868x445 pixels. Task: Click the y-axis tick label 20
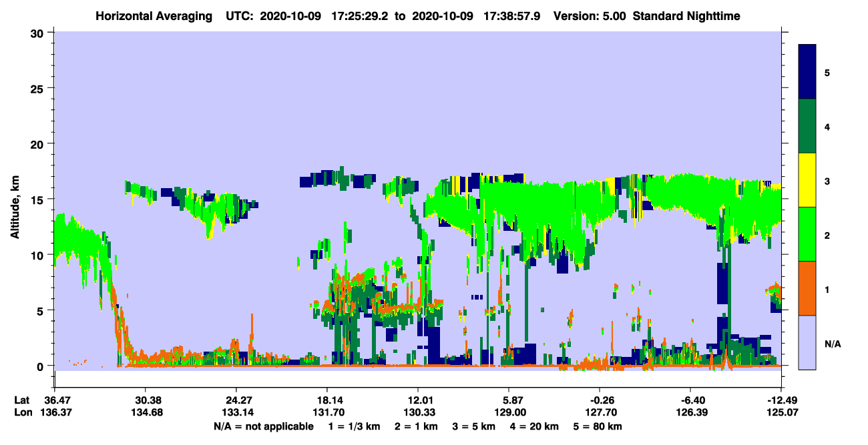(39, 143)
